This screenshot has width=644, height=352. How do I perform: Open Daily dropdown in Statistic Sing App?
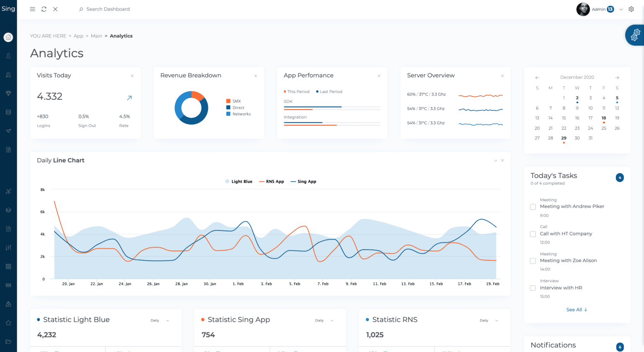(x=324, y=321)
